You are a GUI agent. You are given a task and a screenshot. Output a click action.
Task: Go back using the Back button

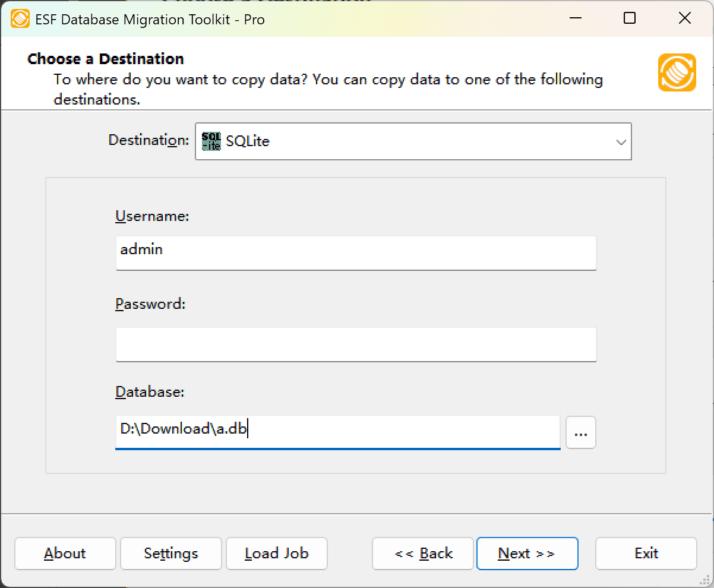coord(422,553)
